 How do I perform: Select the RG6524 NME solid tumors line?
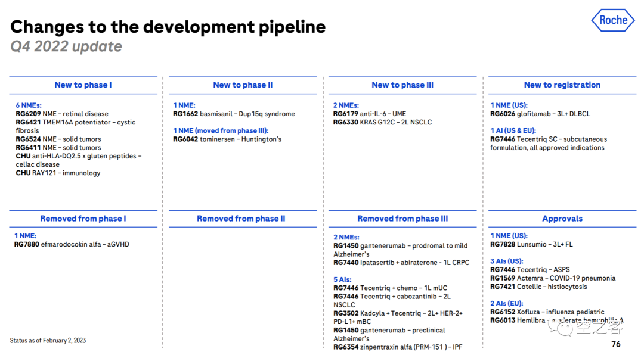pos(58,139)
